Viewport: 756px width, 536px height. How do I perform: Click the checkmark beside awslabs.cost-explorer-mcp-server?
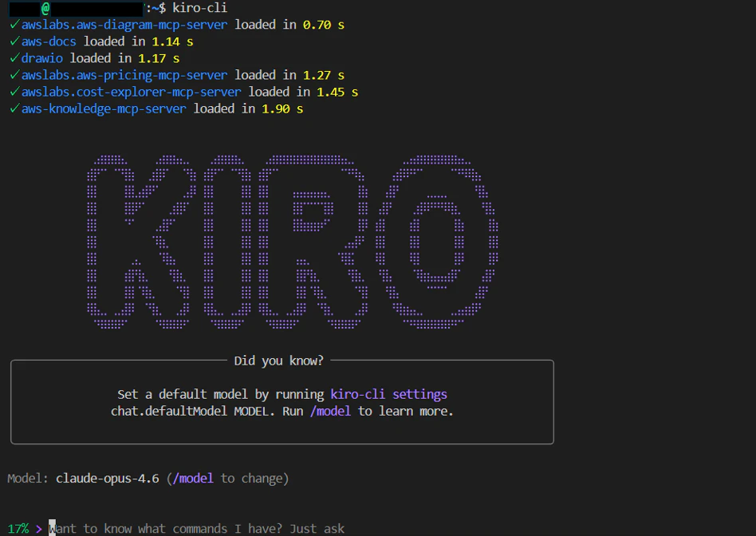pyautogui.click(x=14, y=92)
